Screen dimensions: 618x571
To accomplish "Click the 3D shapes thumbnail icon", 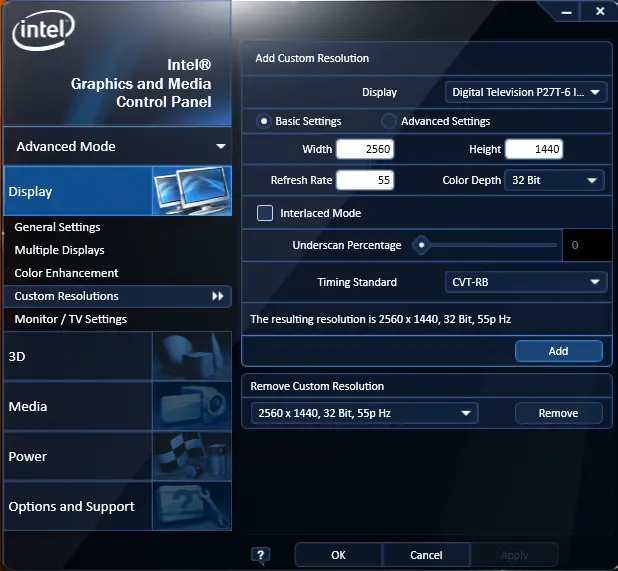I will click(192, 356).
